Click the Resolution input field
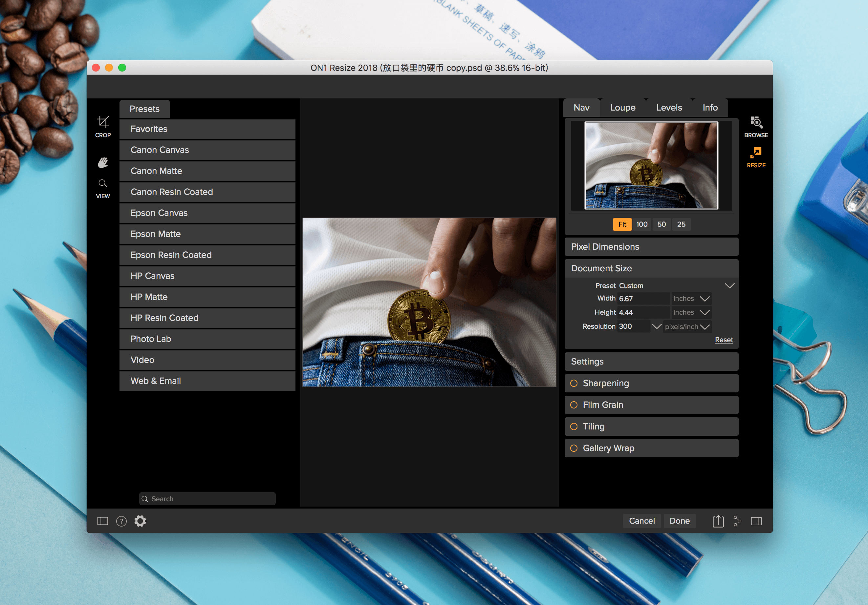This screenshot has width=868, height=605. coord(634,326)
